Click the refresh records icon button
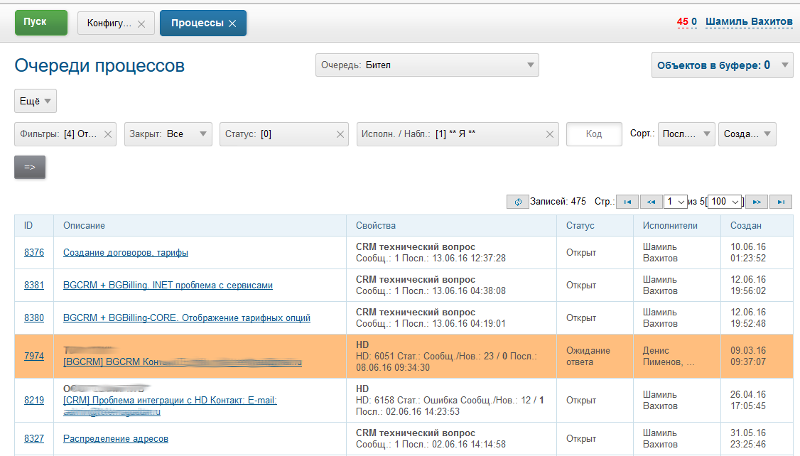Viewport: 800px width, 456px height. [517, 201]
